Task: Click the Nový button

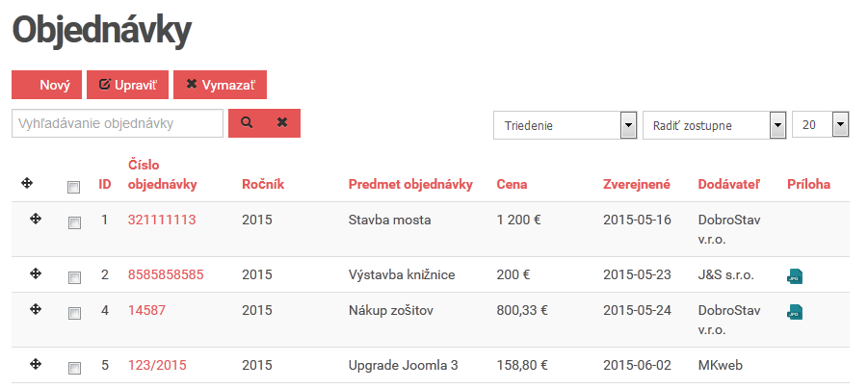Action: (x=46, y=85)
